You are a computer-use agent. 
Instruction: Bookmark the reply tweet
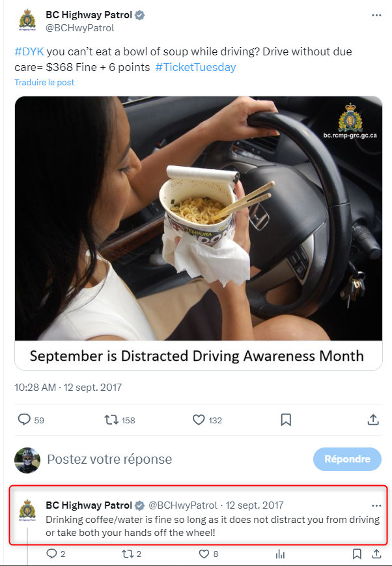[357, 554]
